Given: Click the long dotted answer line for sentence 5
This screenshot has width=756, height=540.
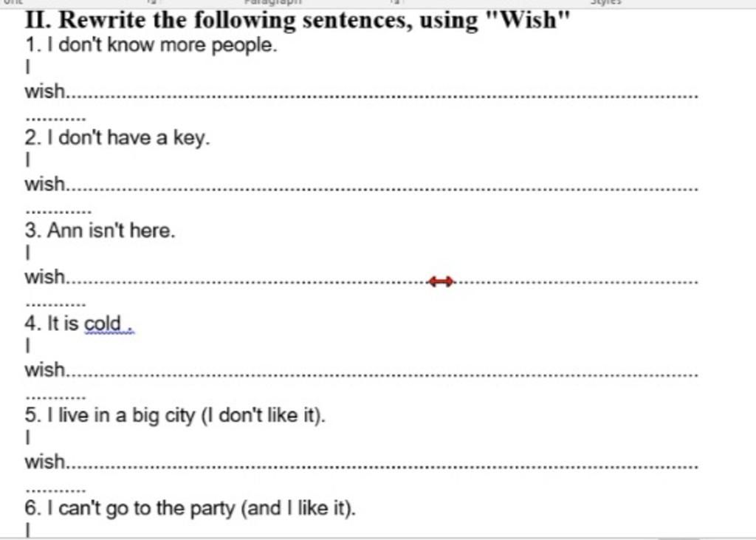Looking at the screenshot, I should pyautogui.click(x=383, y=467).
